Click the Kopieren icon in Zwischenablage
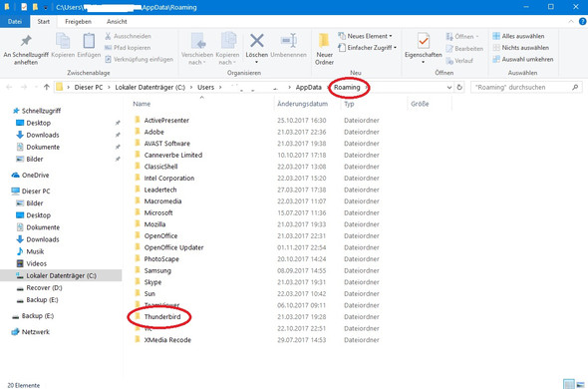This screenshot has height=389, width=588. (x=63, y=41)
